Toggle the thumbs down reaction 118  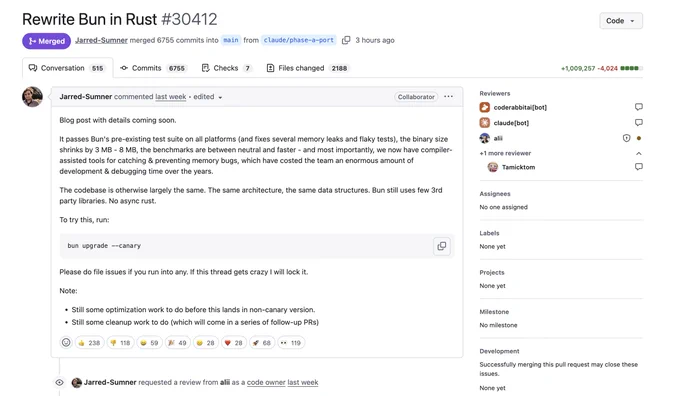[x=120, y=343]
